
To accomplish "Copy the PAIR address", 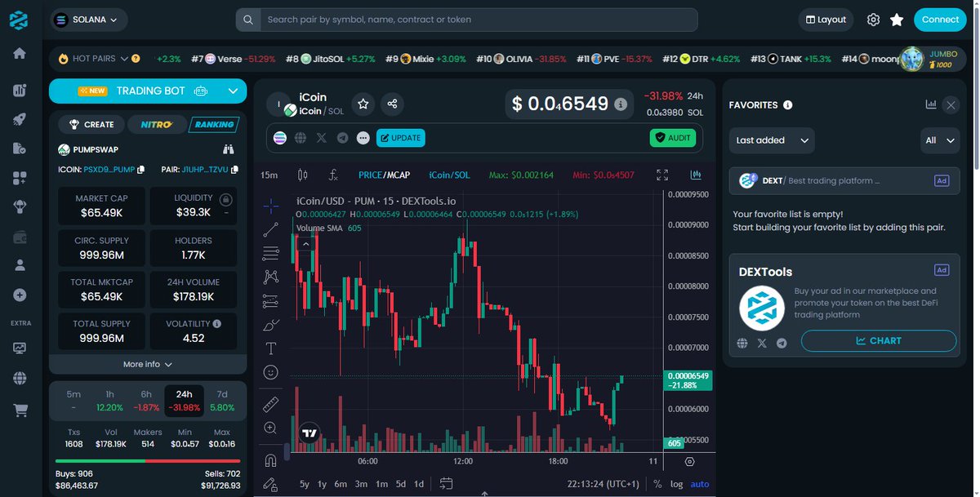I will (x=234, y=170).
